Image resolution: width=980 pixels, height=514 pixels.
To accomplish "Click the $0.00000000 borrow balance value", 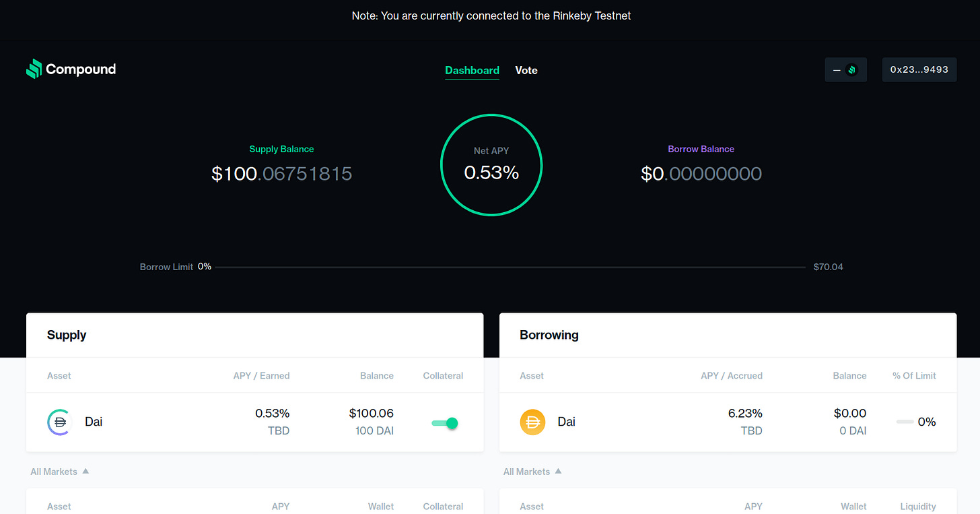I will (x=701, y=174).
